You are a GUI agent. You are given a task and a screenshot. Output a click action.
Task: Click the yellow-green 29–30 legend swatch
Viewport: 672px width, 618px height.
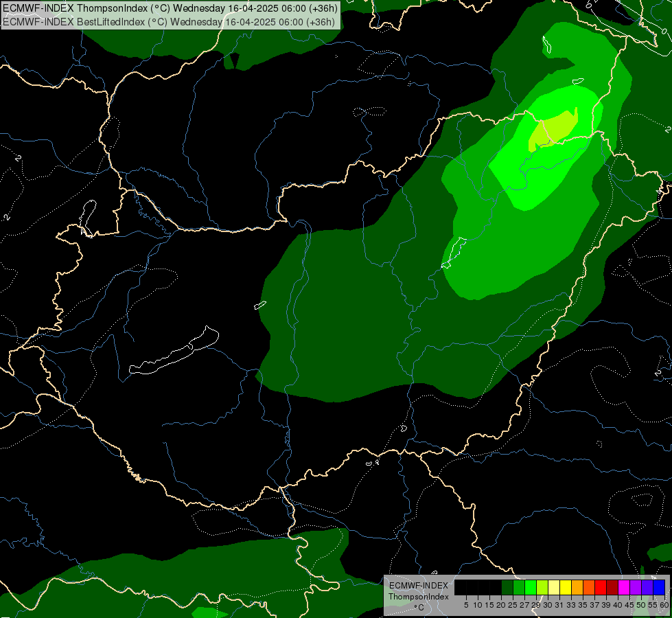tap(542, 587)
